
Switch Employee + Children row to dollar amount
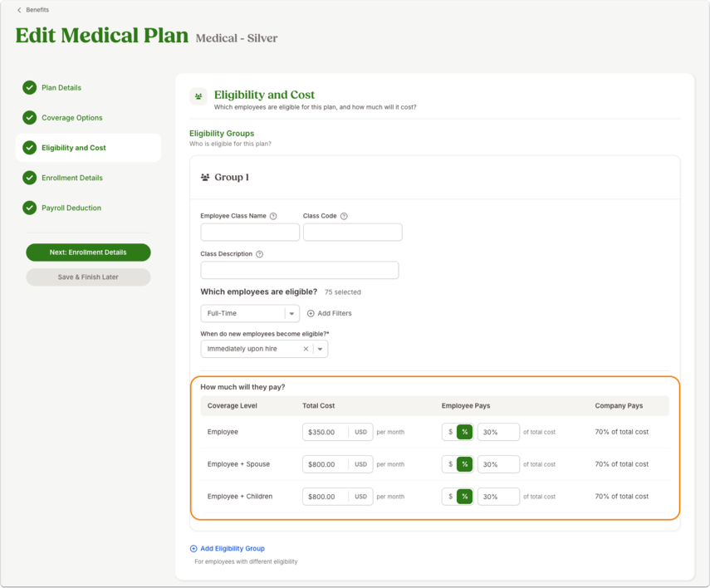(x=450, y=497)
